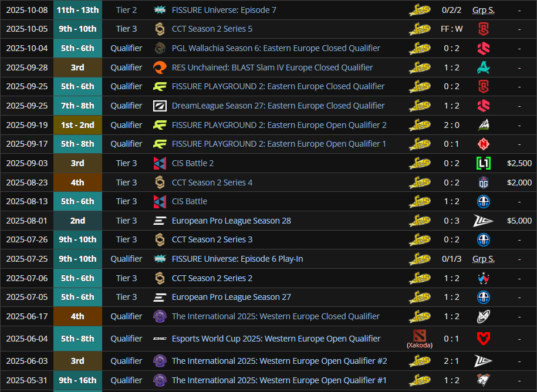Image resolution: width=537 pixels, height=392 pixels.
Task: Click the MOUZ red heart opponent logo
Action: pyautogui.click(x=483, y=339)
